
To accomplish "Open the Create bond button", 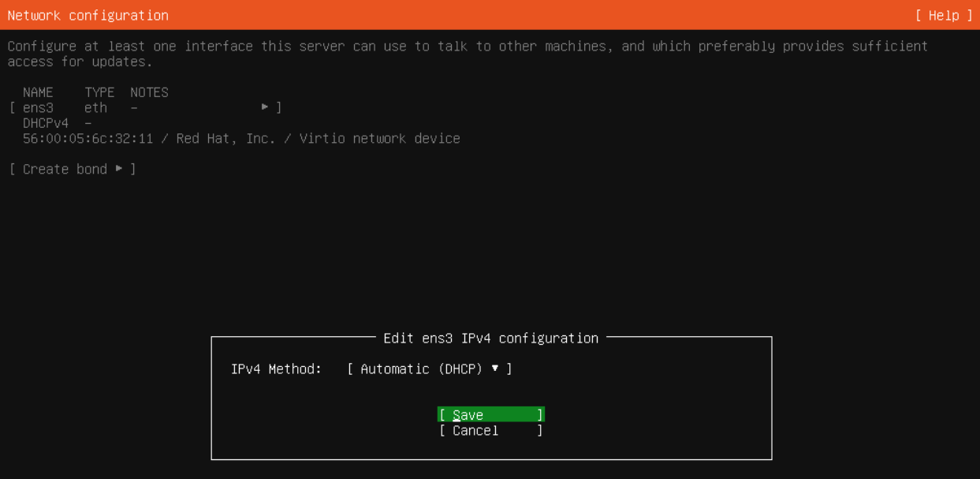I will [x=73, y=169].
